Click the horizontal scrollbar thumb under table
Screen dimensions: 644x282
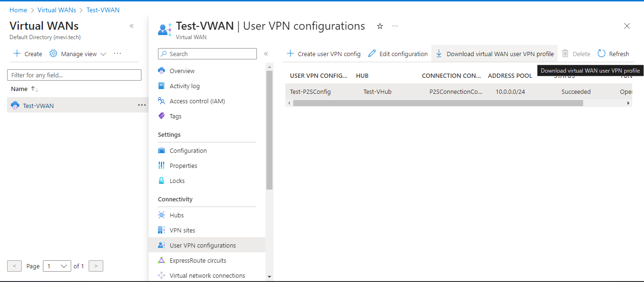click(438, 103)
